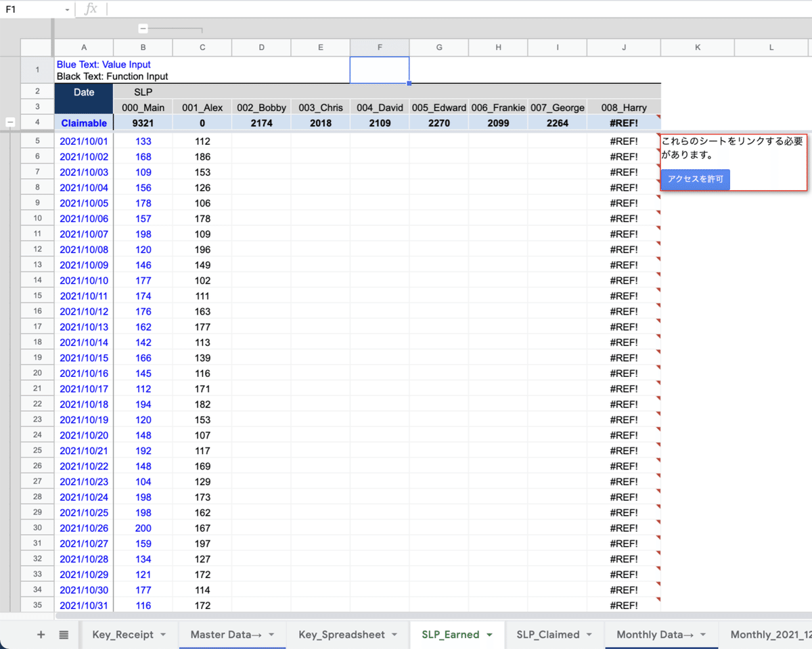
Task: Collapse the column group minus button
Action: pyautogui.click(x=143, y=28)
